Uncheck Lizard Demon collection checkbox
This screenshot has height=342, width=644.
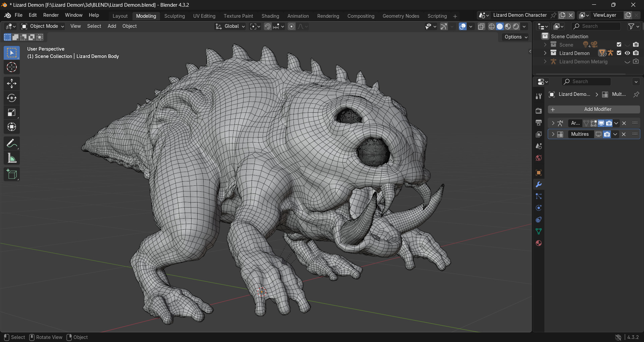(x=619, y=53)
